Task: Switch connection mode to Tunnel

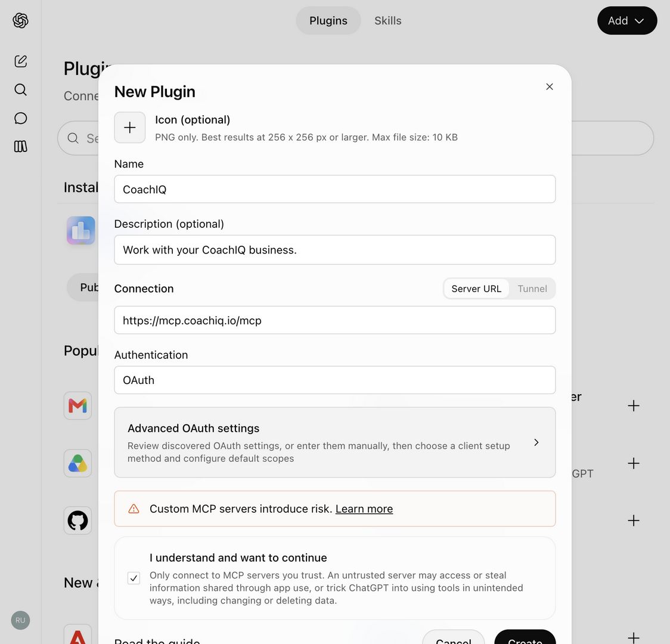Action: pyautogui.click(x=532, y=289)
